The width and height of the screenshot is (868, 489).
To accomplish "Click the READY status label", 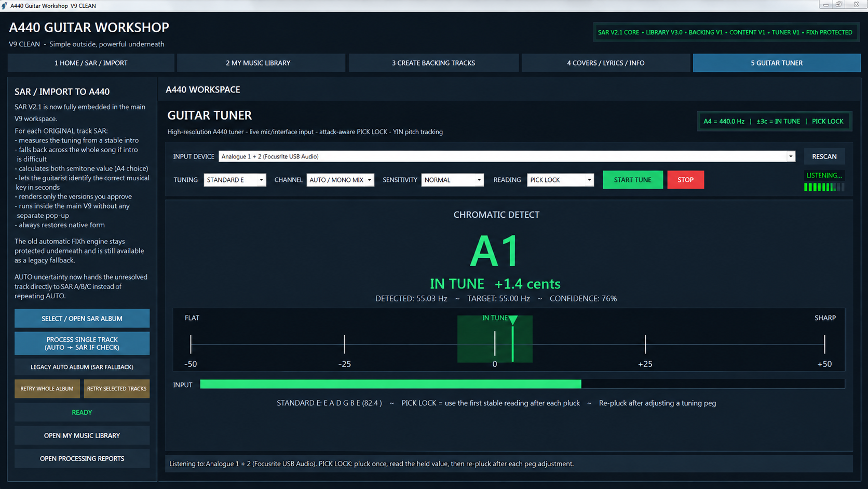I will [x=82, y=412].
